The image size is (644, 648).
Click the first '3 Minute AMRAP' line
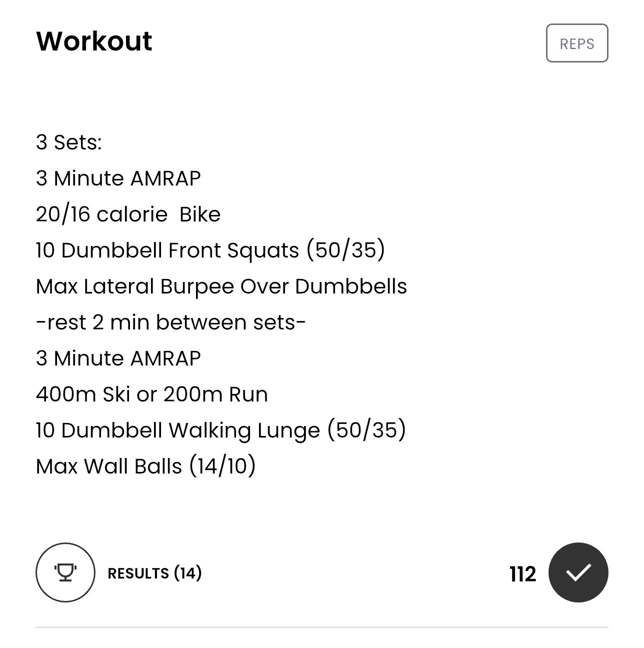[x=118, y=178]
